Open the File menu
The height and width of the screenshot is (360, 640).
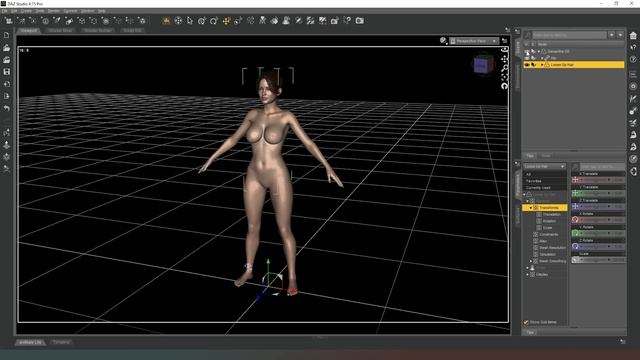(x=5, y=11)
